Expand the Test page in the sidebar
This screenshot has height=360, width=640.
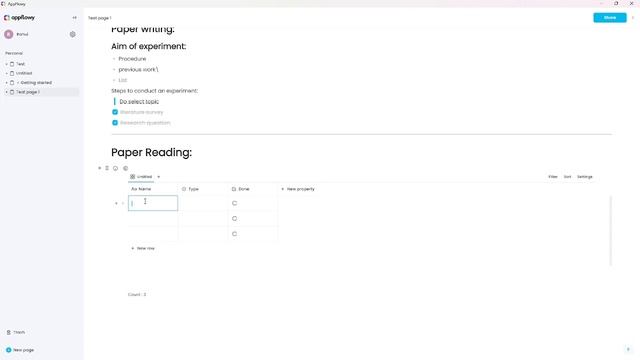(x=7, y=64)
